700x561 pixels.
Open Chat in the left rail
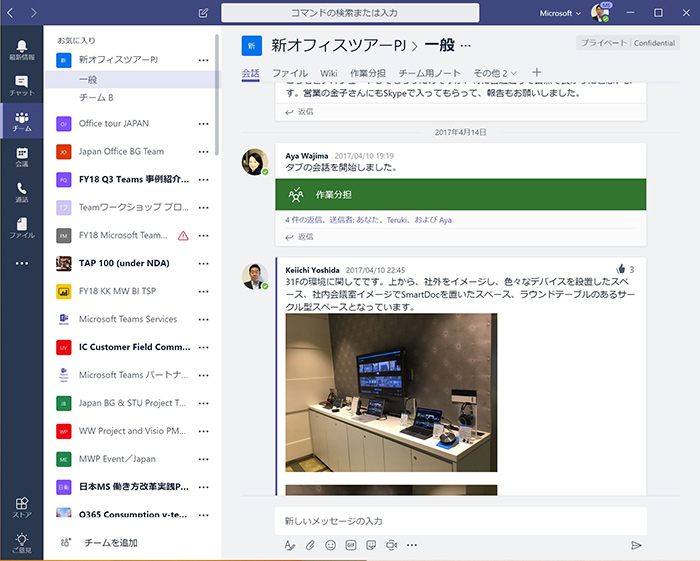[21, 86]
